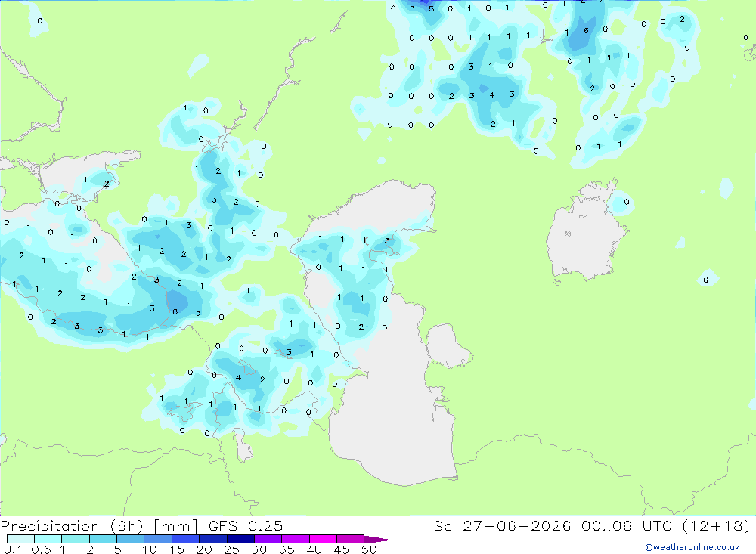
Task: Click legend scale label '45'
Action: coord(342,549)
